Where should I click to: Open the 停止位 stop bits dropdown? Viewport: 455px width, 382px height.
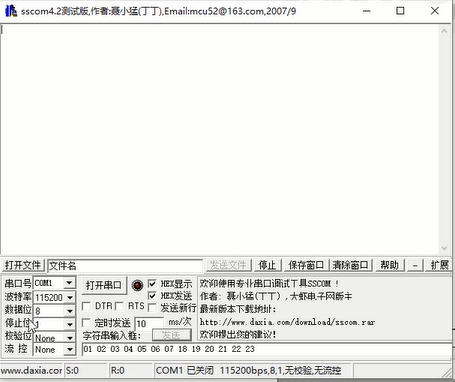tap(69, 324)
